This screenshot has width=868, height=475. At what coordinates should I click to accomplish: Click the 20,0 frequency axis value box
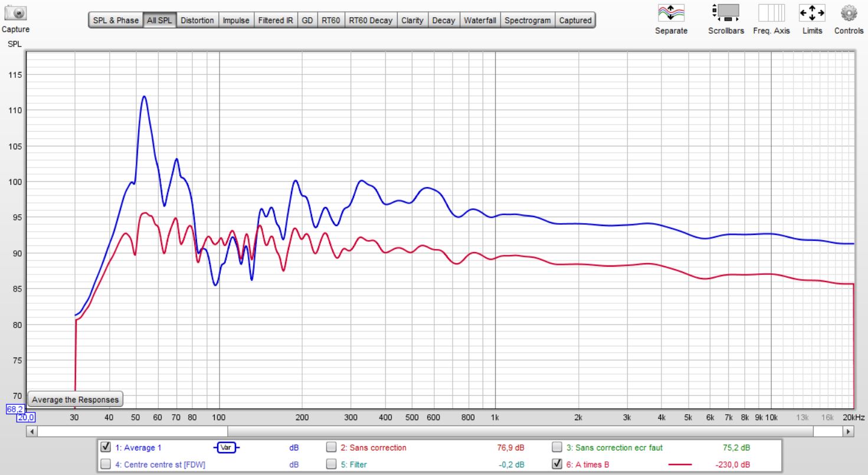tap(26, 417)
